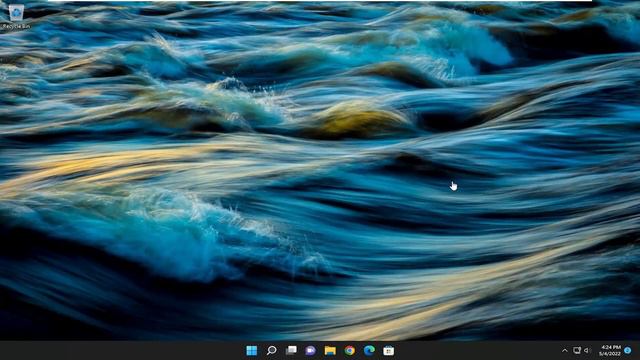Open Task View on the taskbar
The width and height of the screenshot is (640, 360).
tap(291, 350)
